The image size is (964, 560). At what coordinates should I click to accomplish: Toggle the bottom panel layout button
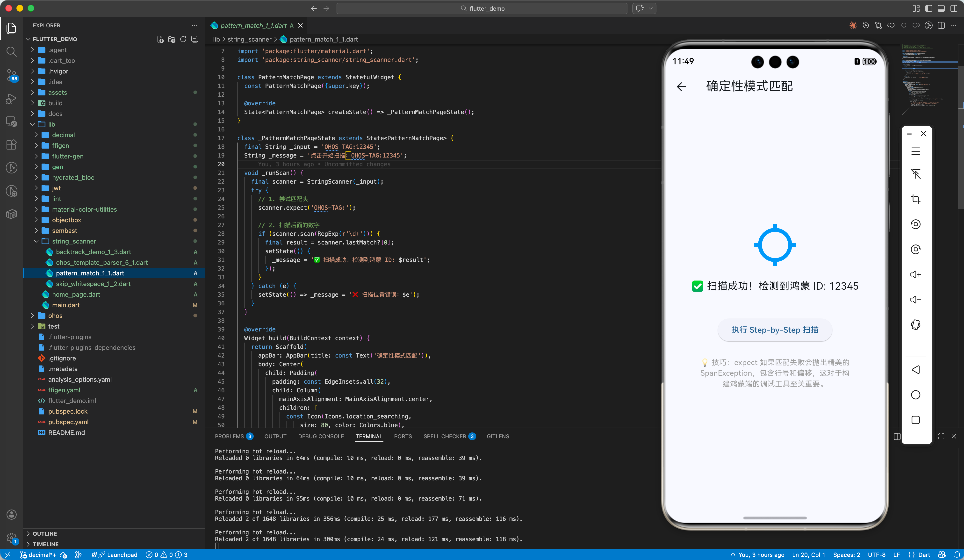941,8
